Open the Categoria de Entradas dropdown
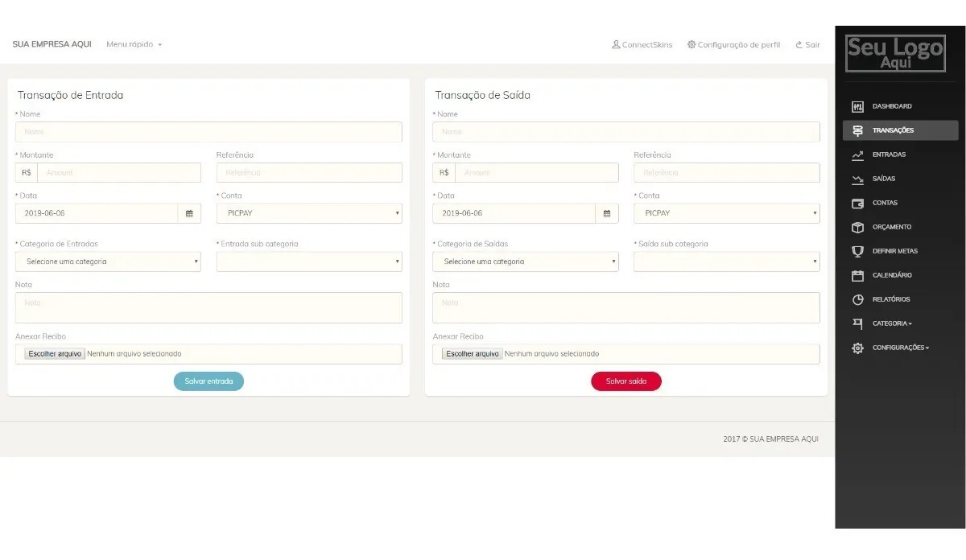Image resolution: width=966 pixels, height=560 pixels. 108,261
